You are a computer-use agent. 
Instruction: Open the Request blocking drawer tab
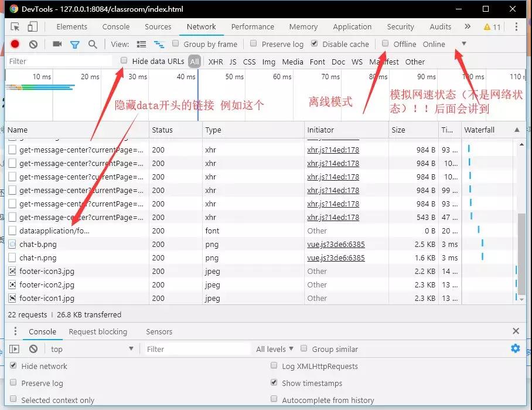98,331
